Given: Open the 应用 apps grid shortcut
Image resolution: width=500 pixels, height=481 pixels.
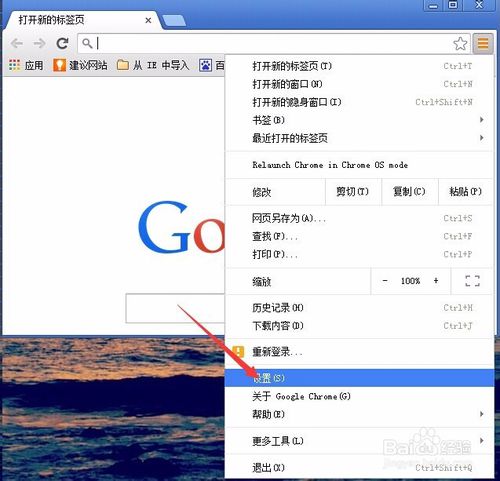Looking at the screenshot, I should [26, 65].
